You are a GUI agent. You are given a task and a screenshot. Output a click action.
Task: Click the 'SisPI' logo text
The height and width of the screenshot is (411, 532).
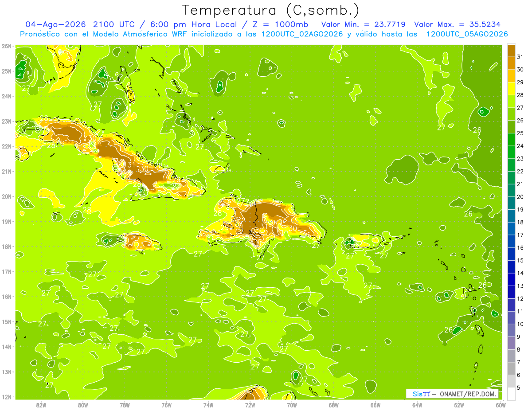(x=421, y=394)
